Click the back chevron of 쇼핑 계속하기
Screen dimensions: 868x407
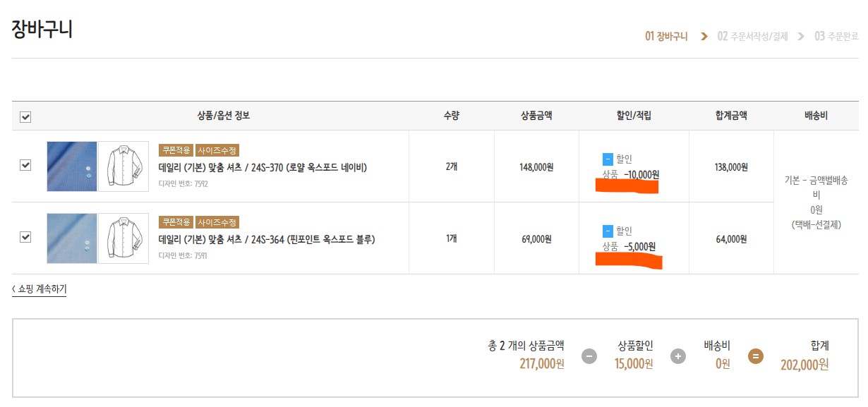click(x=14, y=289)
